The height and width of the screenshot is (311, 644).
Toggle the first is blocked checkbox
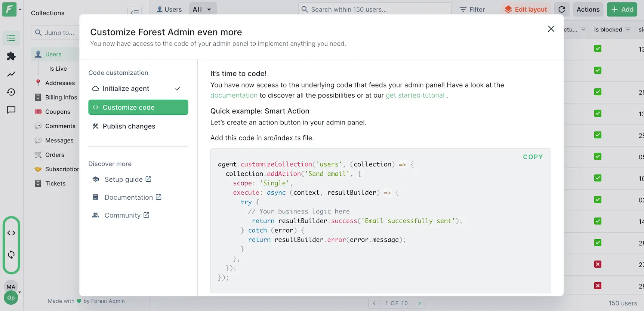coord(598,49)
